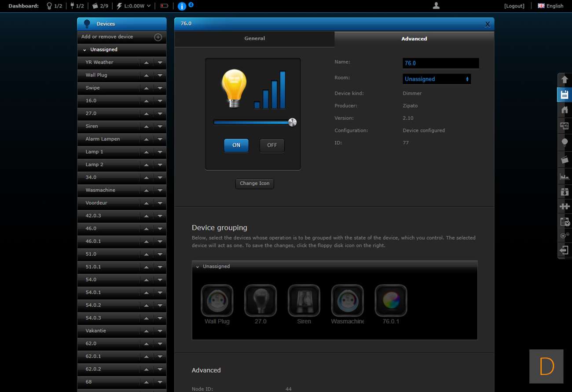The height and width of the screenshot is (392, 572).
Task: Click the scroll-to-top arrow in right toolbar
Action: [x=565, y=80]
